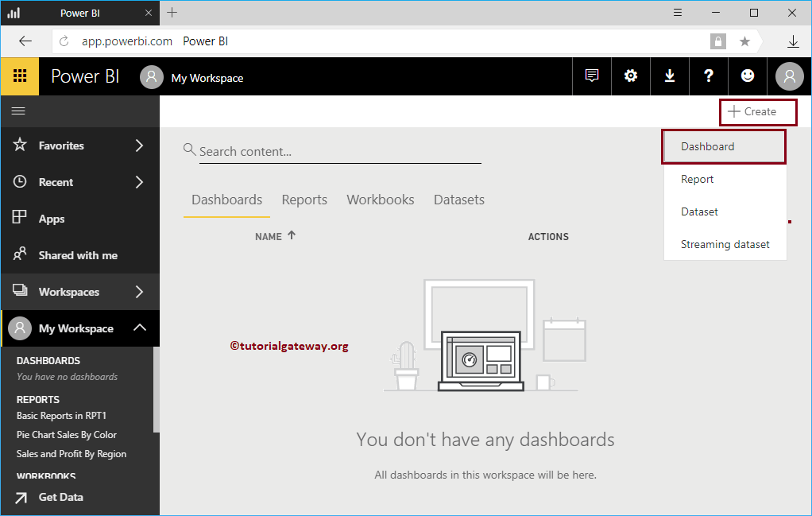The width and height of the screenshot is (812, 516).
Task: Open browser downloads icon
Action: point(793,41)
